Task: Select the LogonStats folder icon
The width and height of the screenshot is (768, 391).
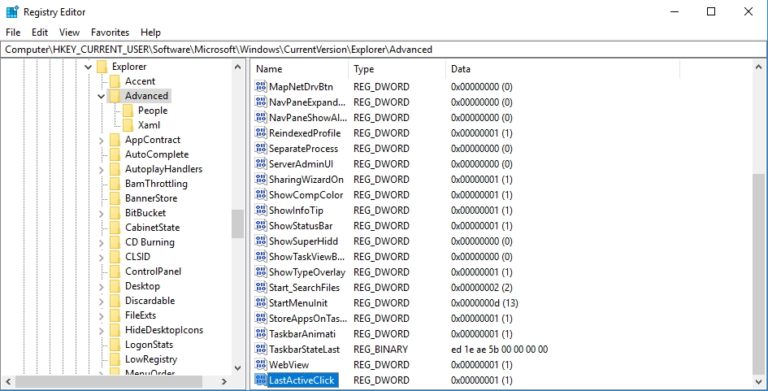Action: (115, 345)
